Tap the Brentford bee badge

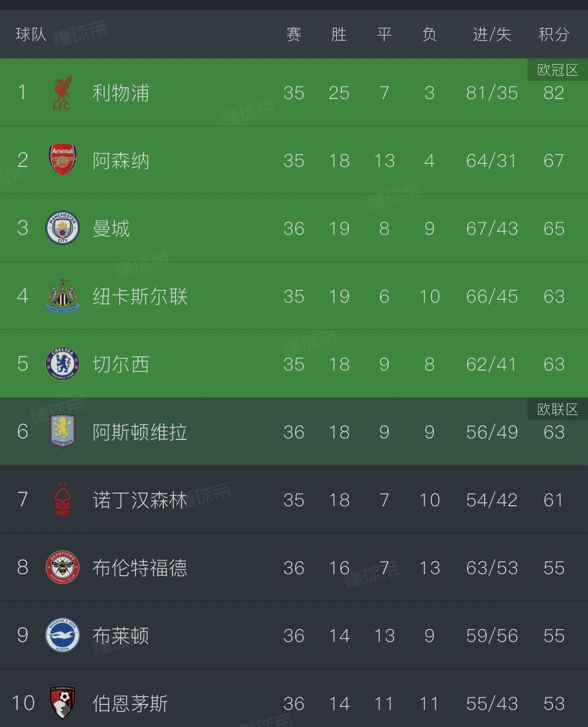pos(62,567)
